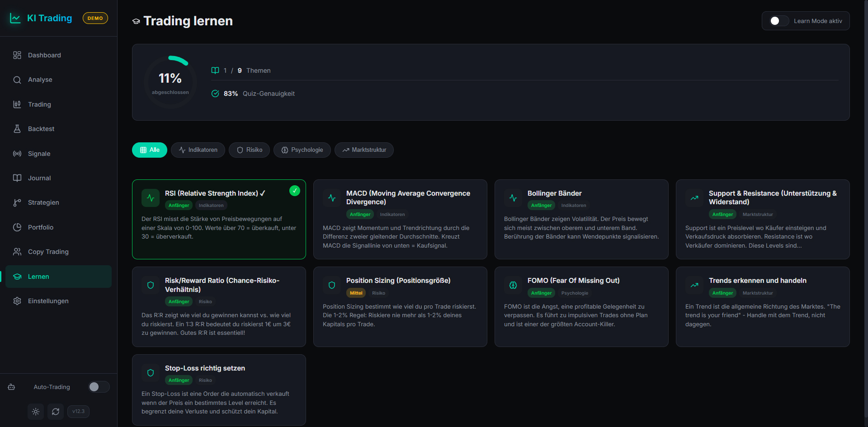Click the KI Trading logo icon
Screen dimensions: 868x427
[x=15, y=18]
